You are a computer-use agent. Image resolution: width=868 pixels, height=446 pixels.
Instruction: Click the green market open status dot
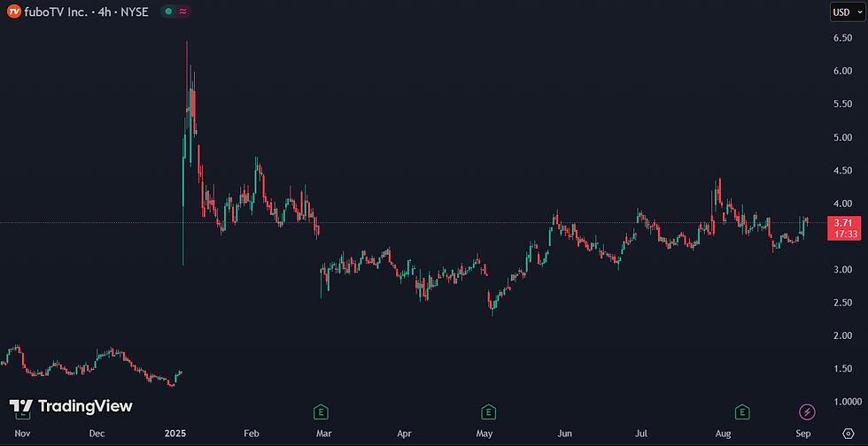(x=168, y=12)
